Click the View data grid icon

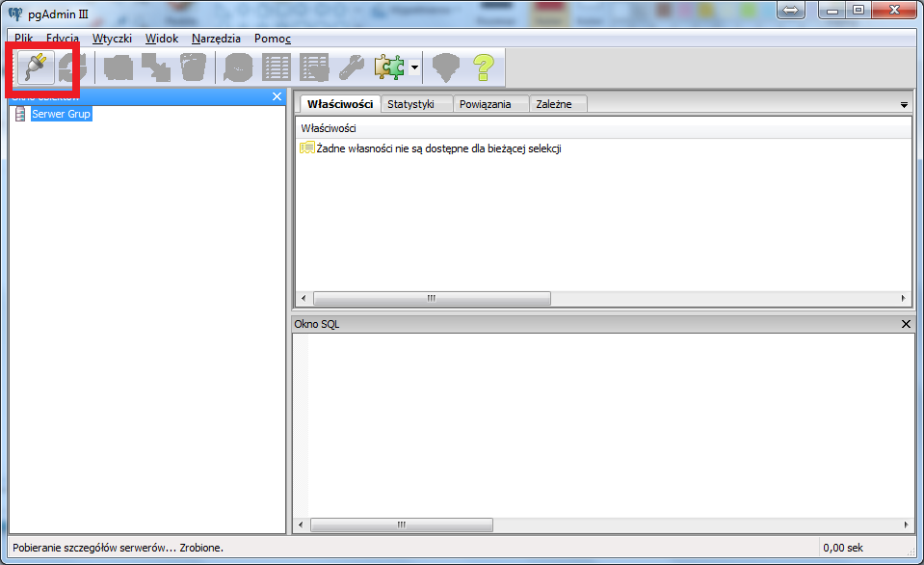coord(277,67)
